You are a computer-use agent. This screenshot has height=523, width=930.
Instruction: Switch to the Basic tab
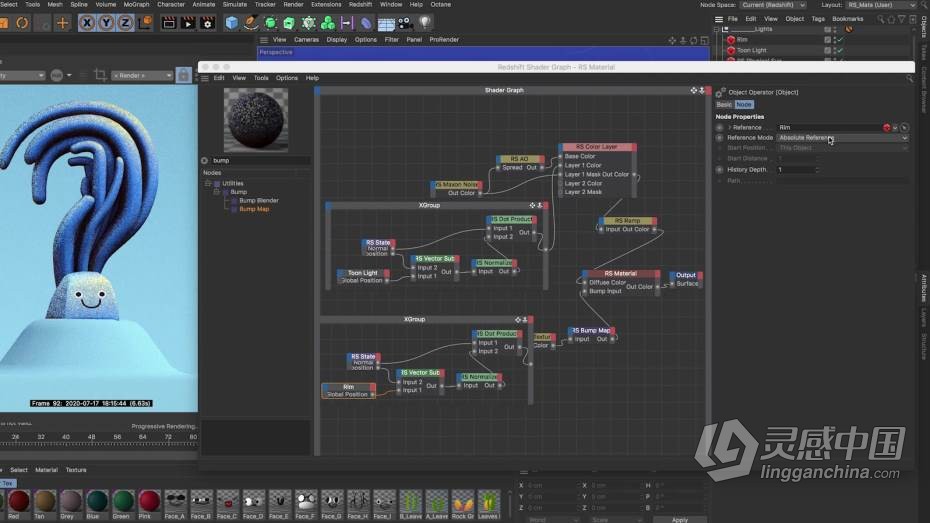(x=724, y=104)
